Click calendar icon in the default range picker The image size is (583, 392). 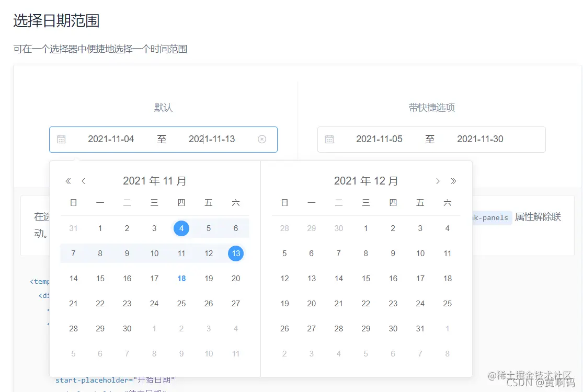tap(61, 140)
